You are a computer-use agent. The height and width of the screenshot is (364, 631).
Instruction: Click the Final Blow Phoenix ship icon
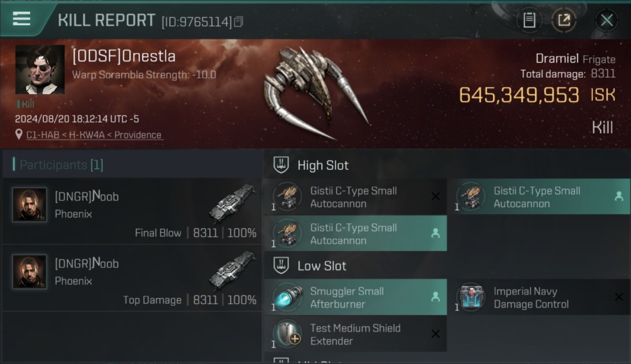(233, 203)
